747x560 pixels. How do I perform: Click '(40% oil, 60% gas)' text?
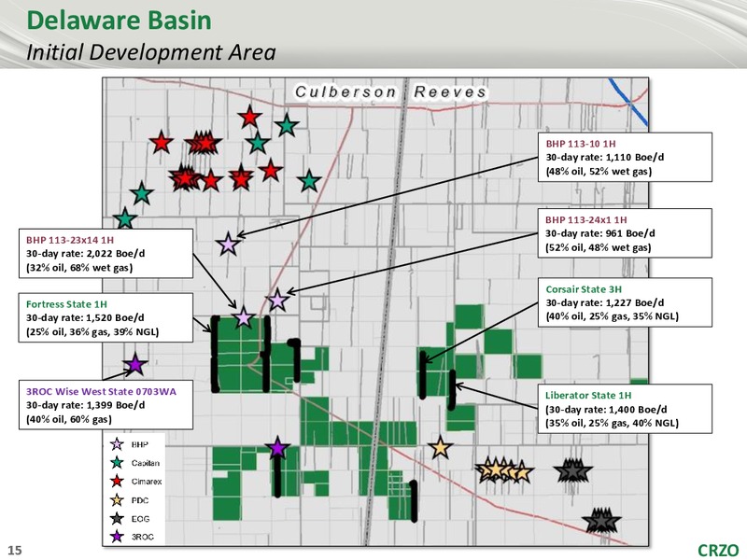(68, 419)
